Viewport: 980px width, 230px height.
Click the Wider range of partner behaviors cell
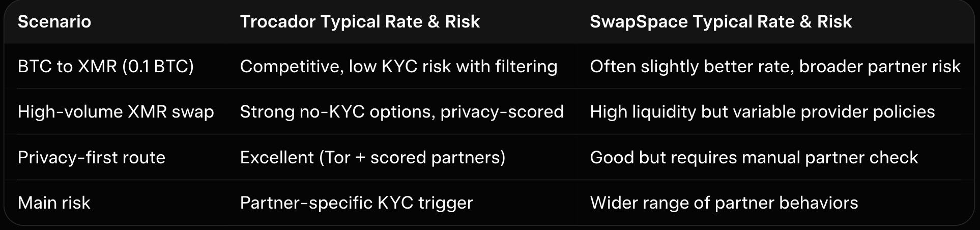tap(724, 203)
